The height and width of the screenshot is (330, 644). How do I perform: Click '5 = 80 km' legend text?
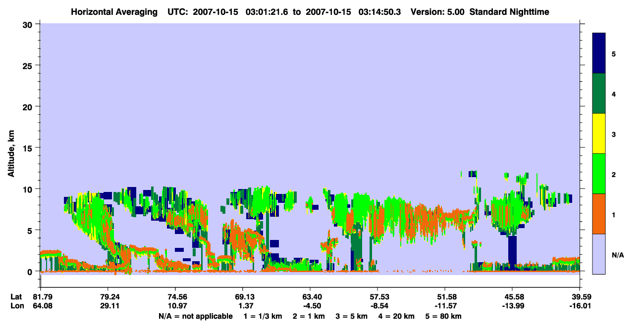pyautogui.click(x=444, y=316)
